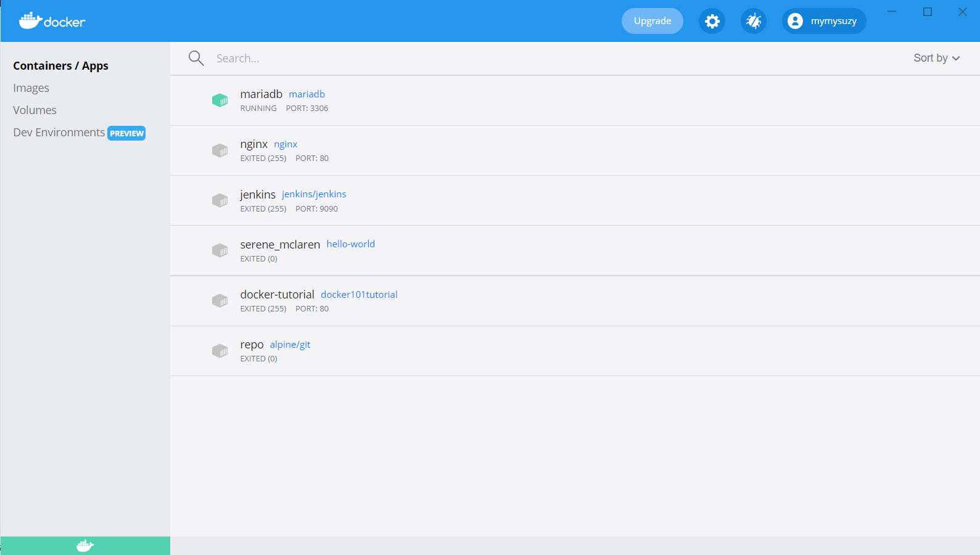Minimize the Docker Desktop window

[892, 12]
